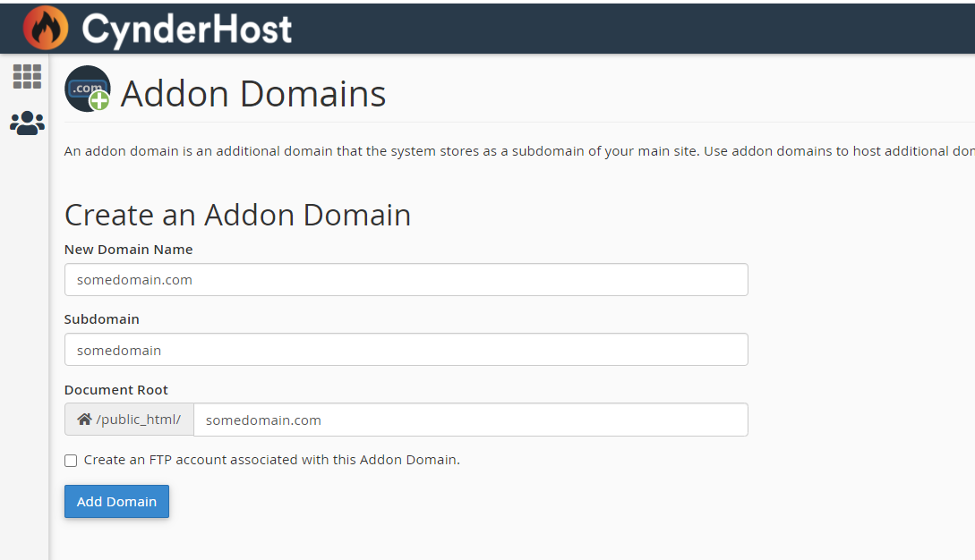
Task: Click the CynderHost flame logo
Action: 46,28
